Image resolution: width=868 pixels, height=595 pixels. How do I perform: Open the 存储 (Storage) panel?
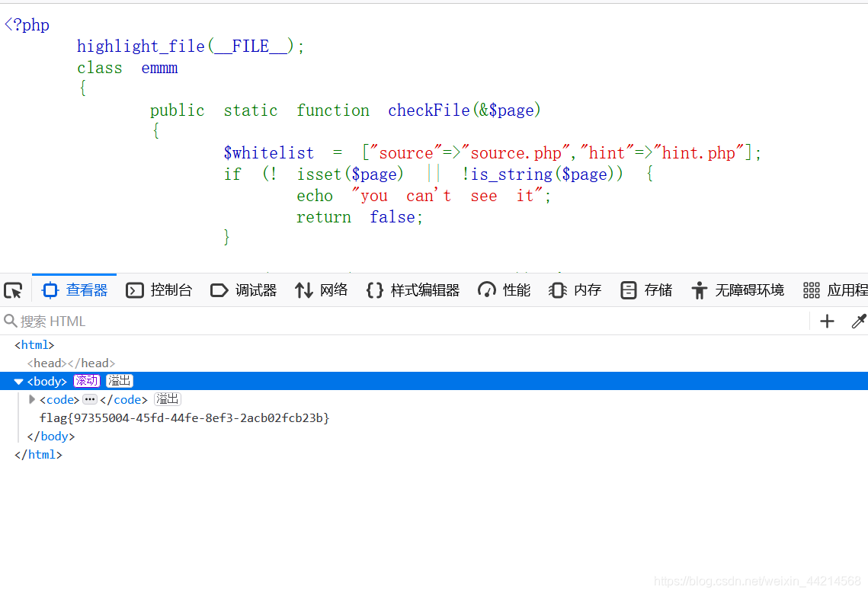pos(645,290)
